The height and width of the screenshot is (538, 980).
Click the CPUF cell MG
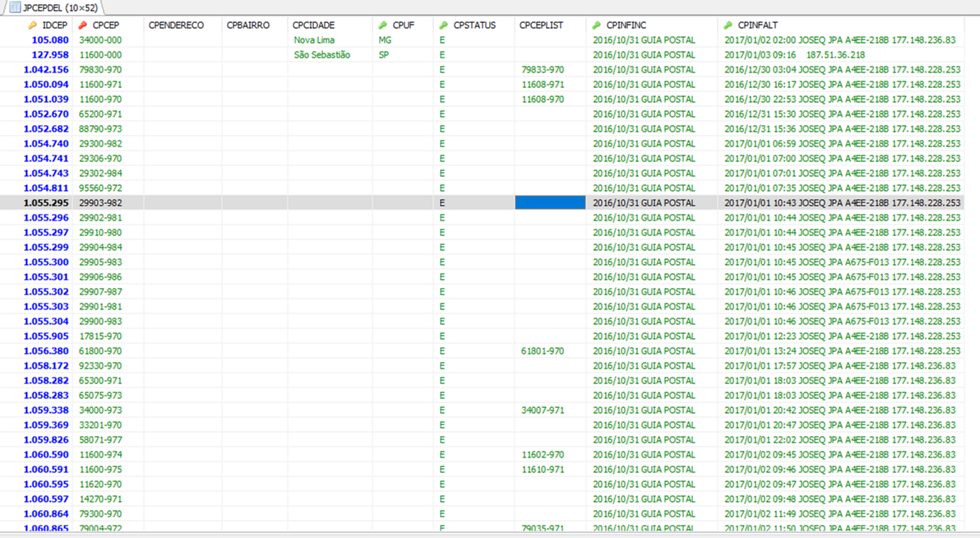385,40
